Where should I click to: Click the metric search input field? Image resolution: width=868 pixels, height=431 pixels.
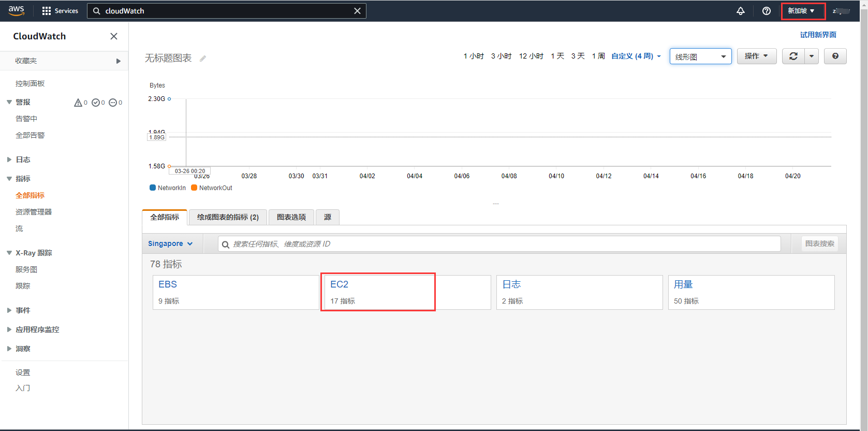pos(499,244)
